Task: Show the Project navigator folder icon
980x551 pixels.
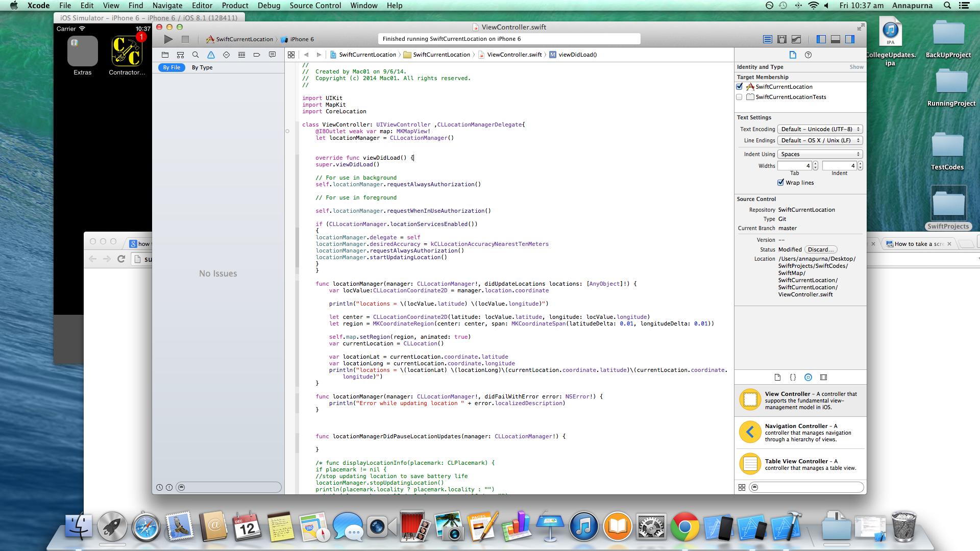Action: 165,55
